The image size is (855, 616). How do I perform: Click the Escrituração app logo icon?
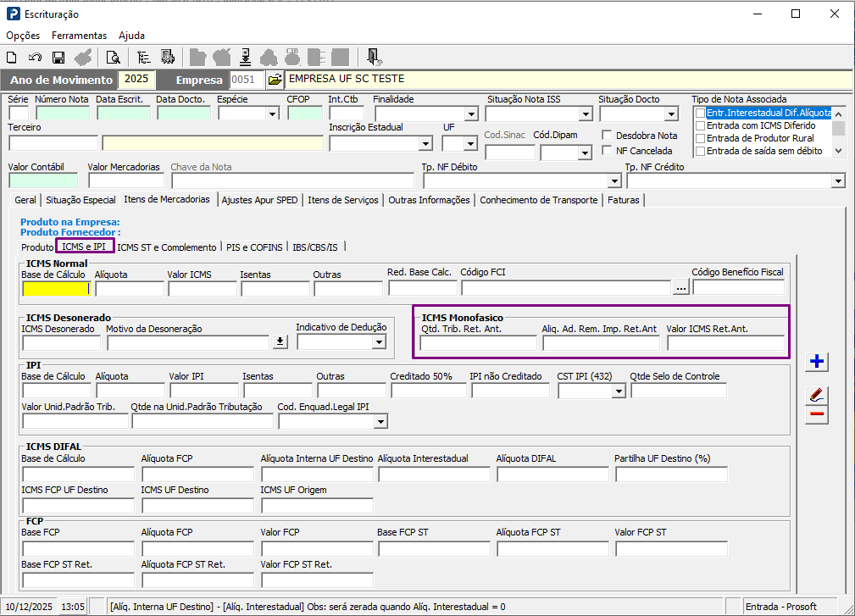point(13,14)
